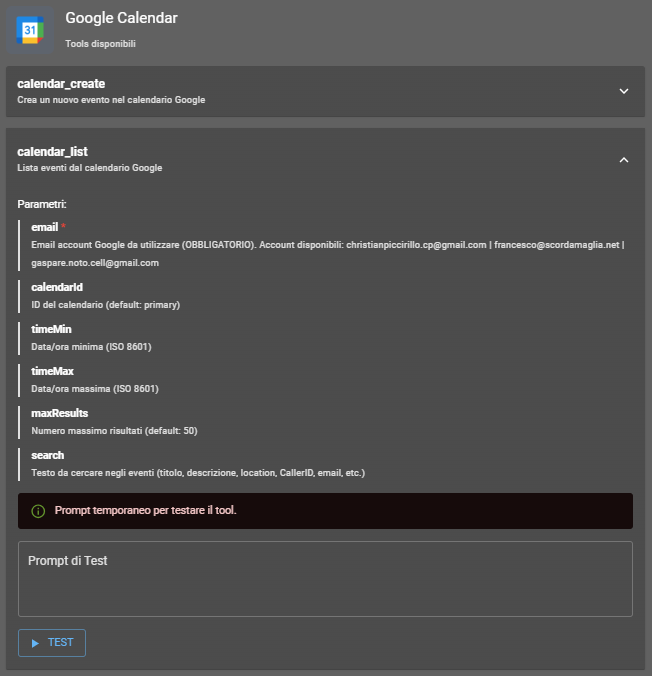Select the email parameter name

click(44, 228)
